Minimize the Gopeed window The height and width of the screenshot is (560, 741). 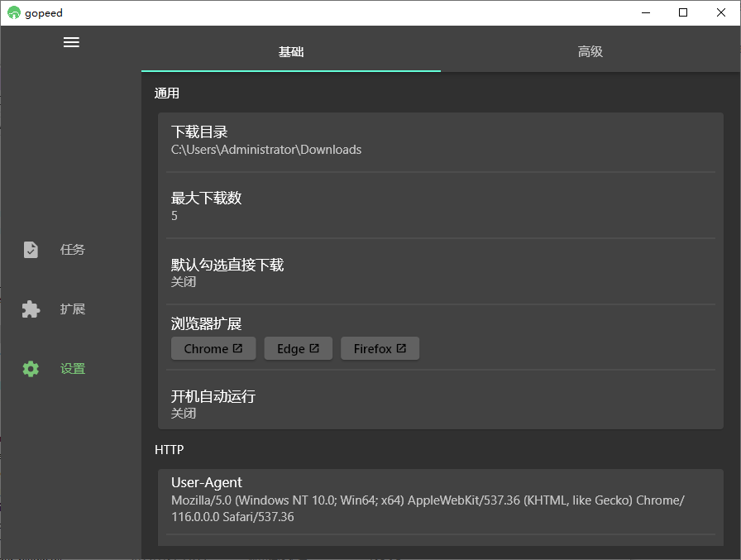645,12
